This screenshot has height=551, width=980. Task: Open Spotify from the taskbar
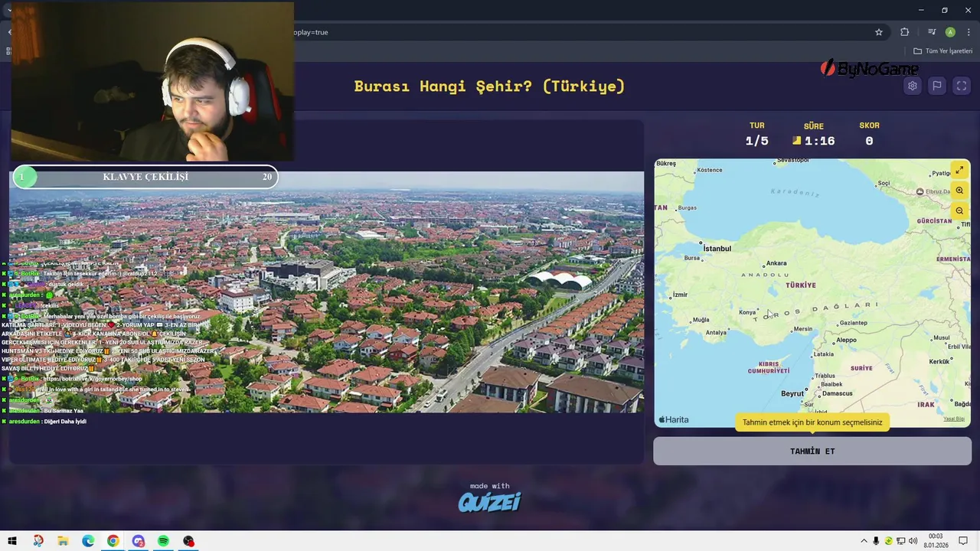[x=163, y=541]
